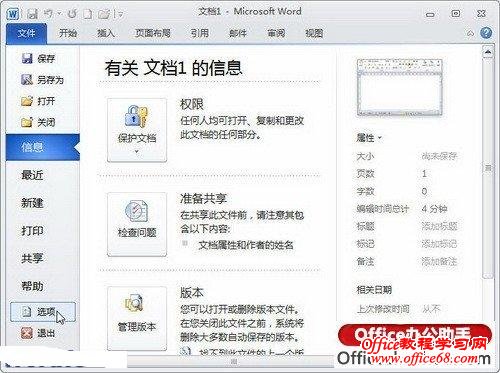
Task: Click the vertical scrollbar thumb
Action: pyautogui.click(x=488, y=168)
